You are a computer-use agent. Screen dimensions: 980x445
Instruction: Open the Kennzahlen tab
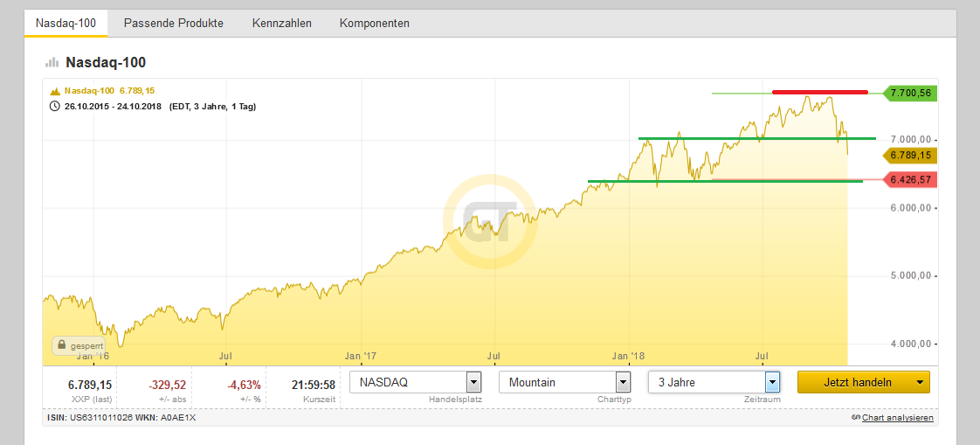coord(282,23)
